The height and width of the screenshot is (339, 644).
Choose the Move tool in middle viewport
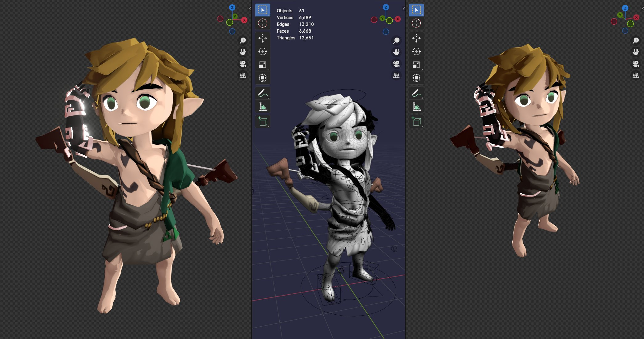coord(262,38)
